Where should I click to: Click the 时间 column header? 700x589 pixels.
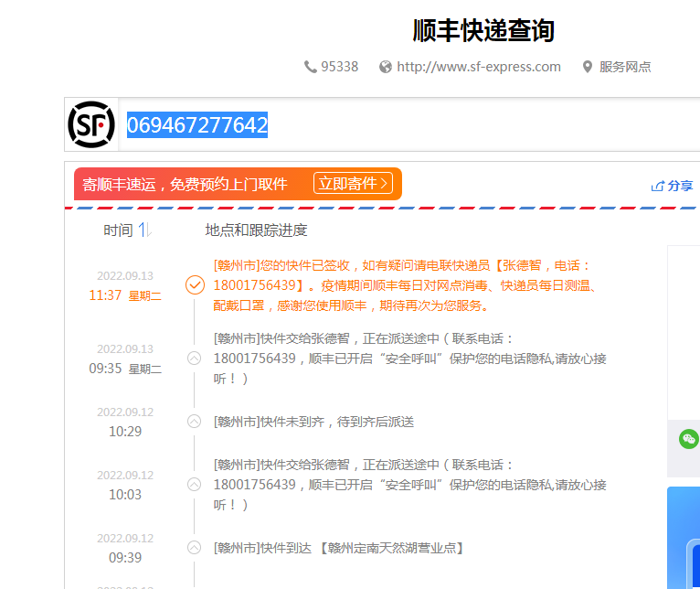pyautogui.click(x=118, y=230)
